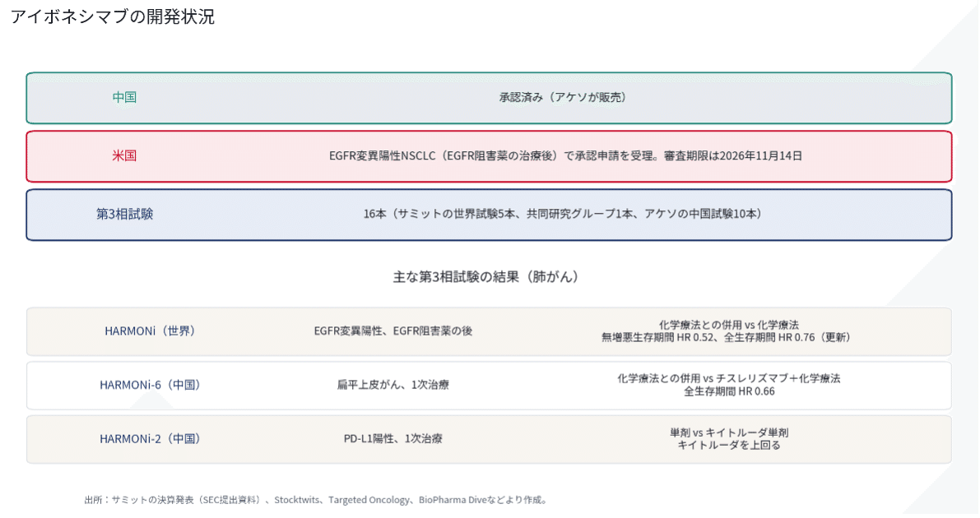
Task: Click the text starting with 16本（サミットの世界試験5本
Action: (x=563, y=214)
